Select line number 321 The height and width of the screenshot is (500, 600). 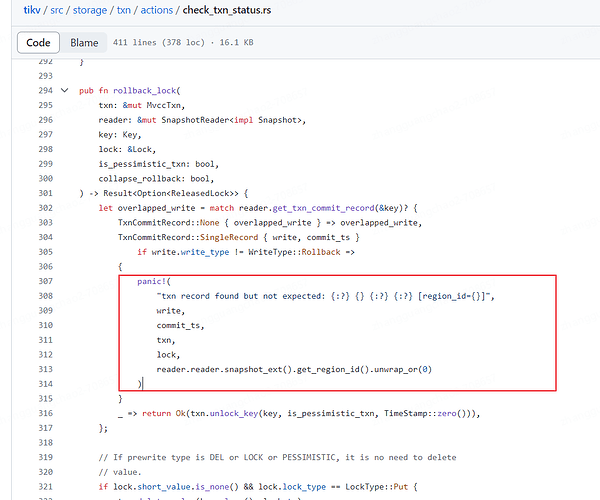point(46,487)
